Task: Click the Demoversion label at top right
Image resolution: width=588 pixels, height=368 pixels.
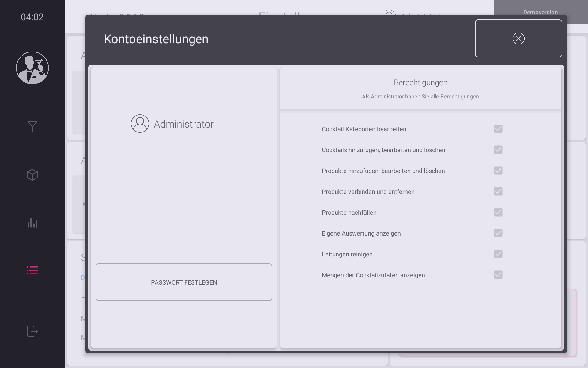Action: pos(540,12)
